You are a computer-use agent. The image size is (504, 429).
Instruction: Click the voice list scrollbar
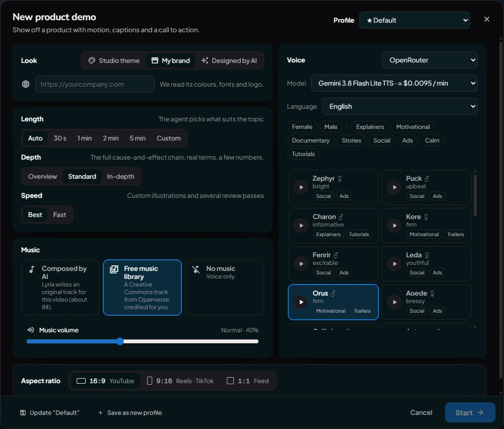[x=475, y=195]
